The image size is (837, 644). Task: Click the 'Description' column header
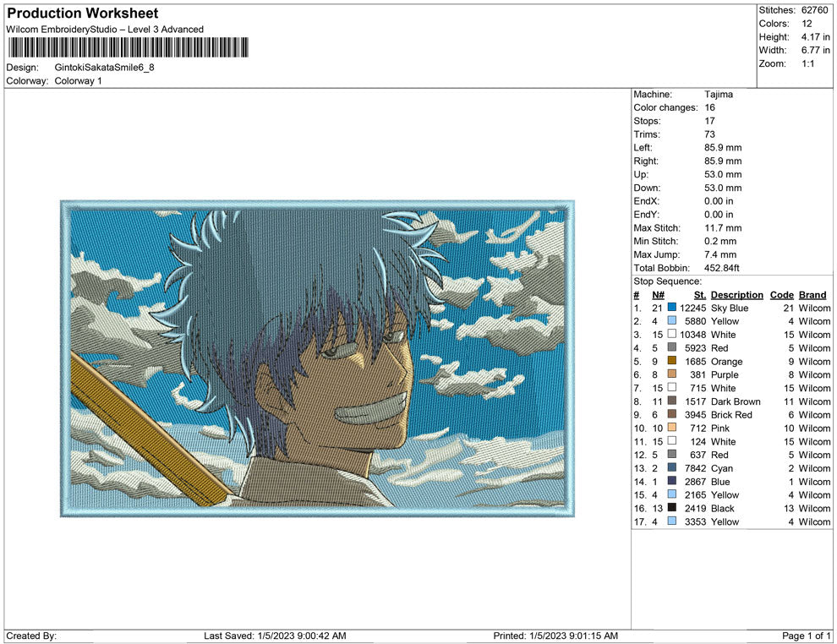[737, 295]
